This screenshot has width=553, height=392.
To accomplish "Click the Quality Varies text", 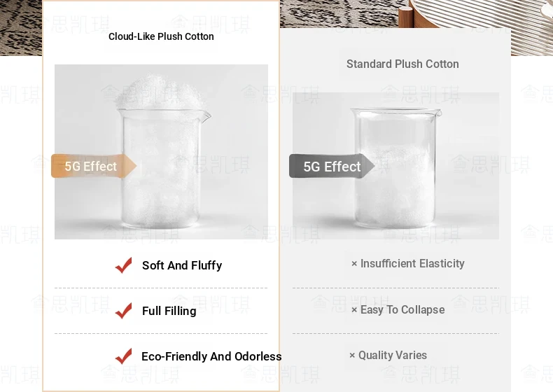I will [393, 356].
